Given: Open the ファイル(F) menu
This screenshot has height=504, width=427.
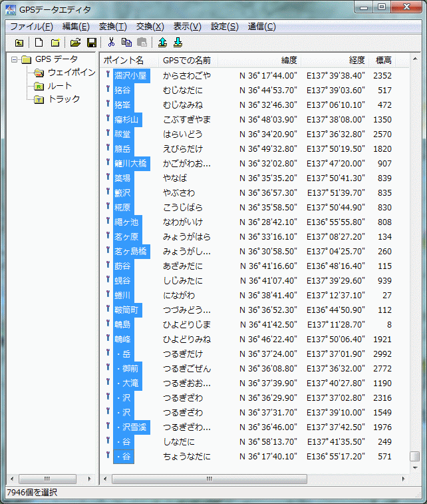Looking at the screenshot, I should [x=31, y=27].
